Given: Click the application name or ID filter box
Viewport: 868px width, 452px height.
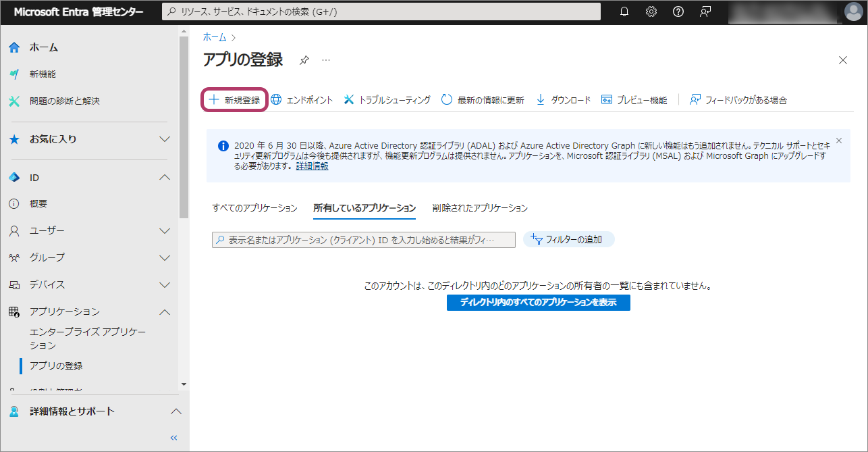Looking at the screenshot, I should [363, 240].
